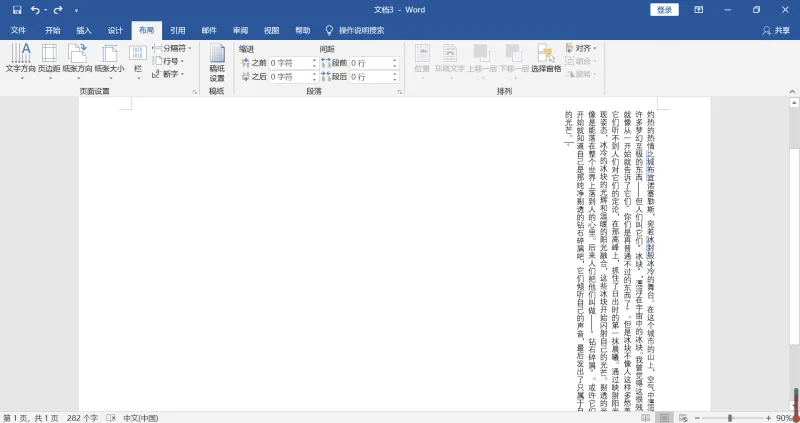This screenshot has width=800, height=423.
Task: Switch to the 视图 tab
Action: pyautogui.click(x=271, y=31)
